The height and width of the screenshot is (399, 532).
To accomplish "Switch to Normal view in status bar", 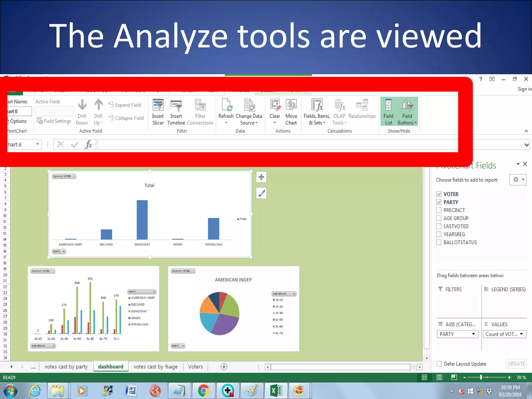I will click(x=424, y=377).
